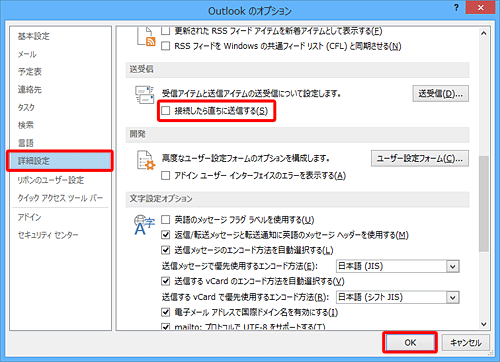This screenshot has width=500, height=362.
Task: Click the 送受信 section header text
Action: pos(141,69)
